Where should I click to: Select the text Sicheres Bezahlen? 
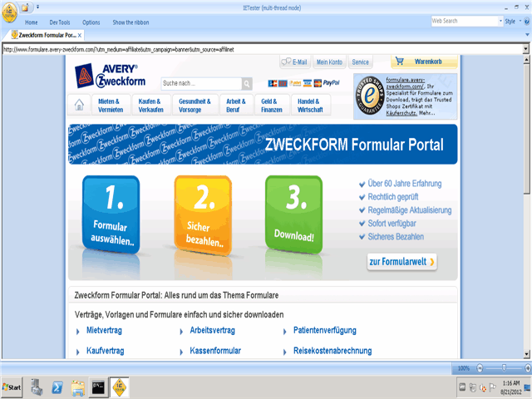396,237
